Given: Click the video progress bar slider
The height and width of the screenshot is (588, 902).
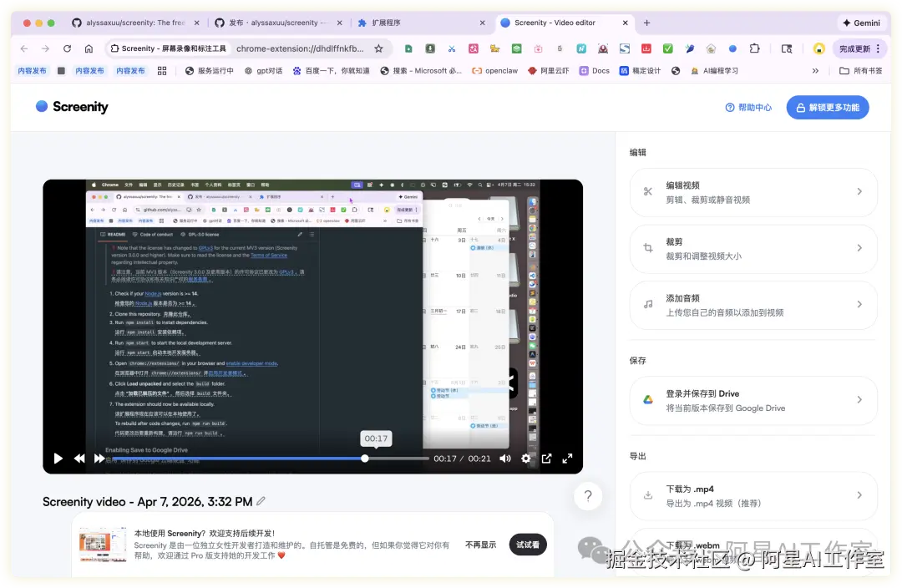Looking at the screenshot, I should click(x=365, y=458).
